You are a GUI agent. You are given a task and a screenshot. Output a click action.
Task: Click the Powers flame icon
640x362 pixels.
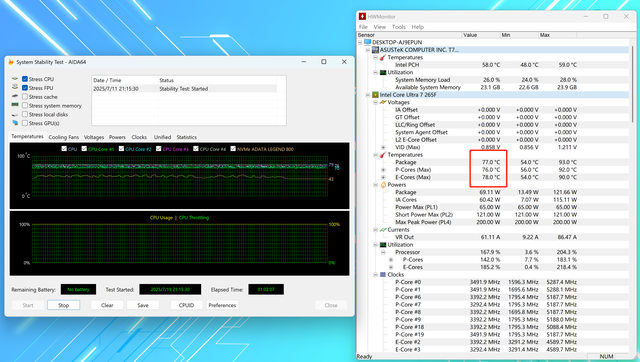pyautogui.click(x=383, y=185)
